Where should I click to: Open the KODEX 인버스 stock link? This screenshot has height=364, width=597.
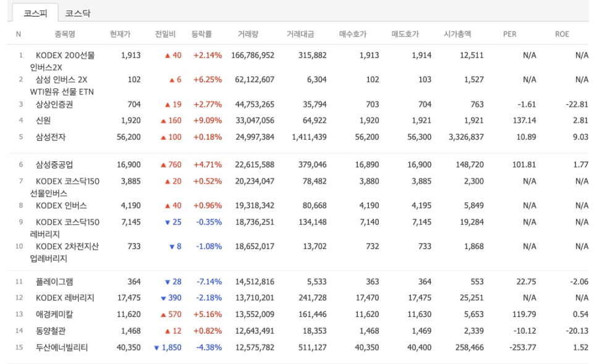point(61,206)
